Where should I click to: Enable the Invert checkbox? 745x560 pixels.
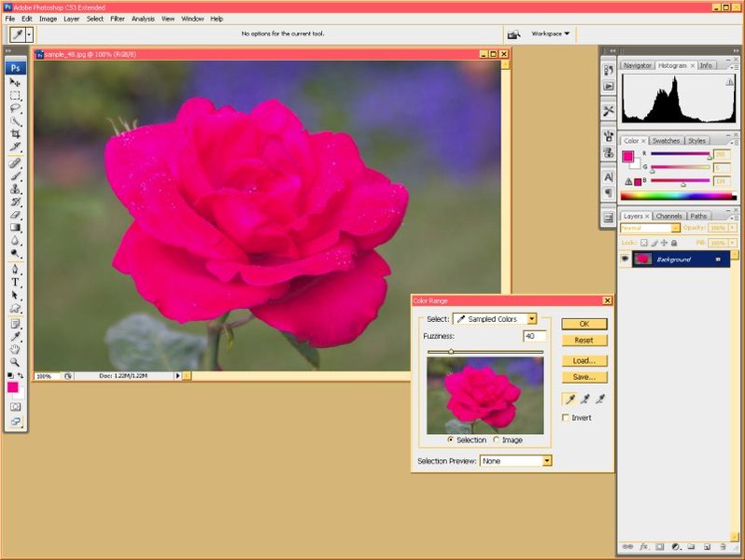(566, 418)
